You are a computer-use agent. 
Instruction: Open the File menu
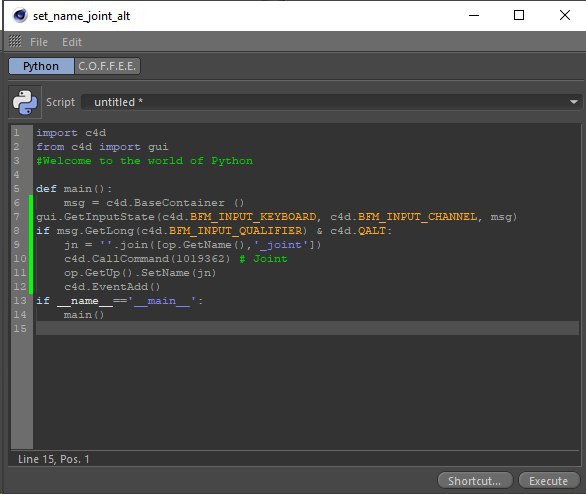click(x=39, y=42)
